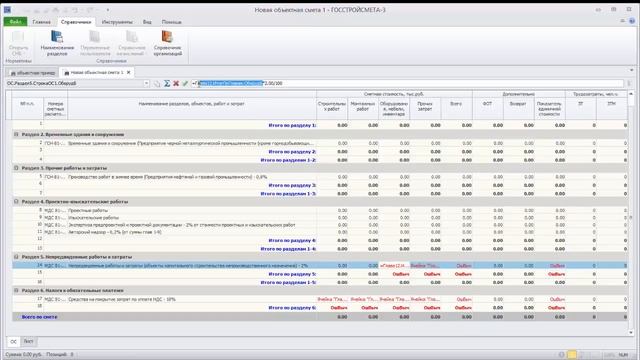Click the copy icon beside cell address box
This screenshot has height=360, width=640.
157,83
